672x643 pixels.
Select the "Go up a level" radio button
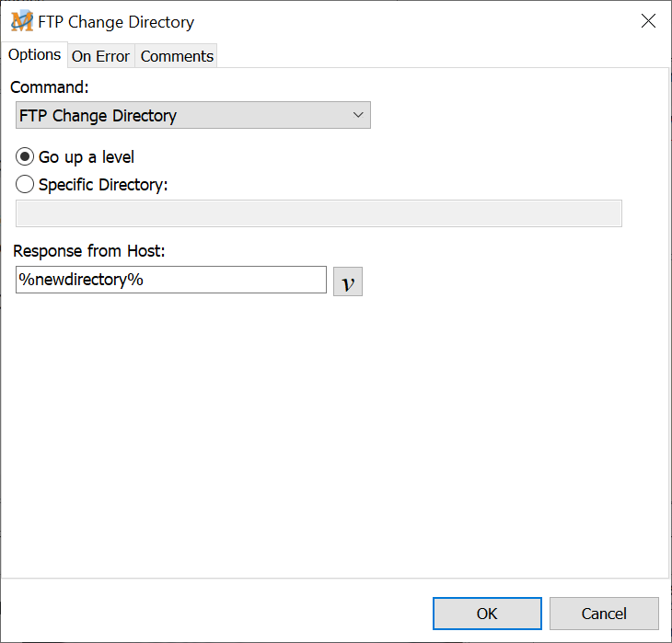click(x=26, y=157)
